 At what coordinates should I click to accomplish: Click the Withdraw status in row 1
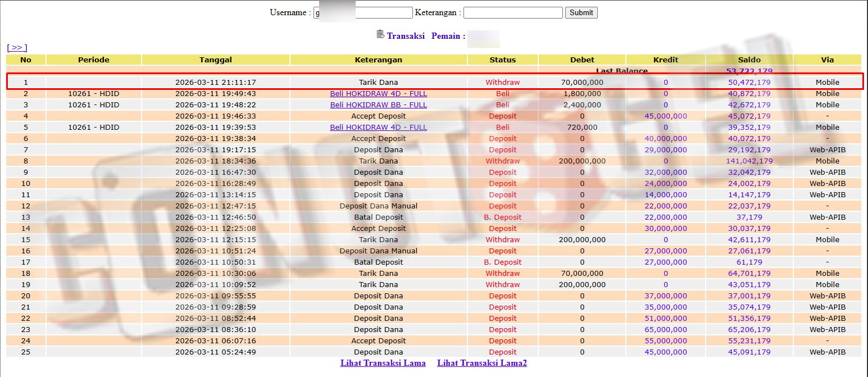(502, 83)
